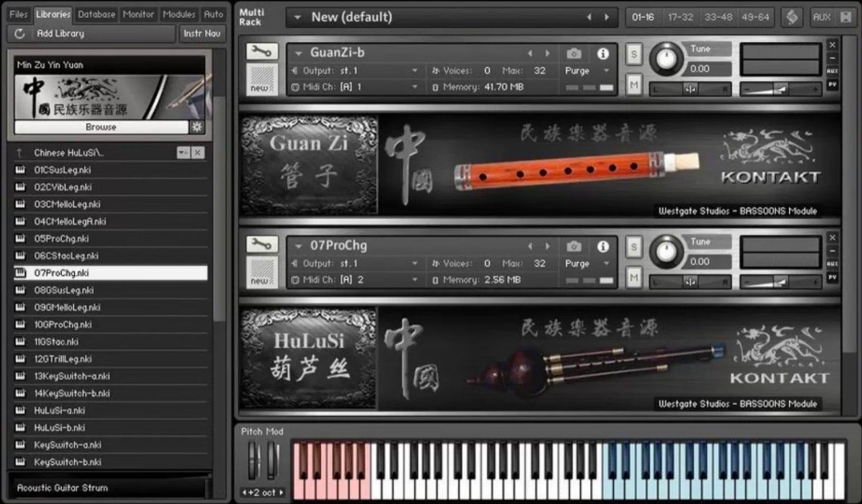The height and width of the screenshot is (504, 862).
Task: Go up one folder with the up arrow
Action: 20,153
